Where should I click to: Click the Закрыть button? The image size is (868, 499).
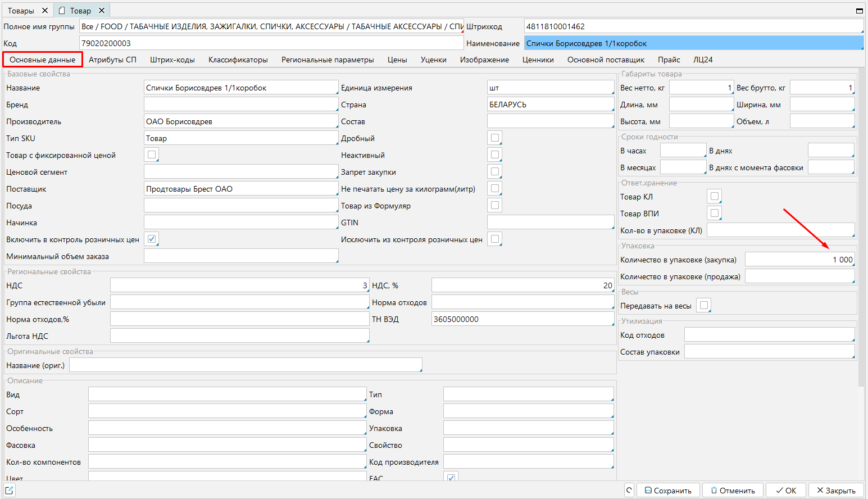[x=836, y=490]
